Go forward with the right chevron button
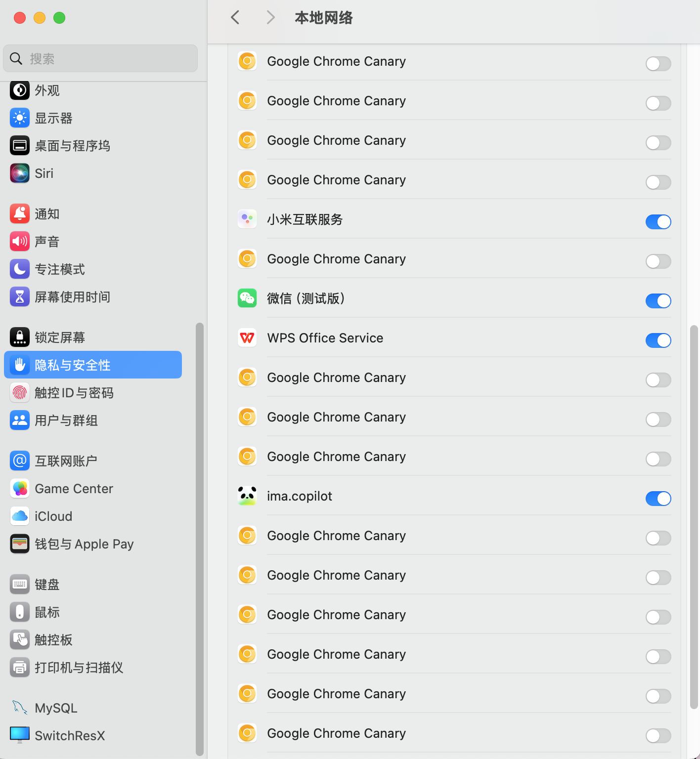 coord(270,18)
